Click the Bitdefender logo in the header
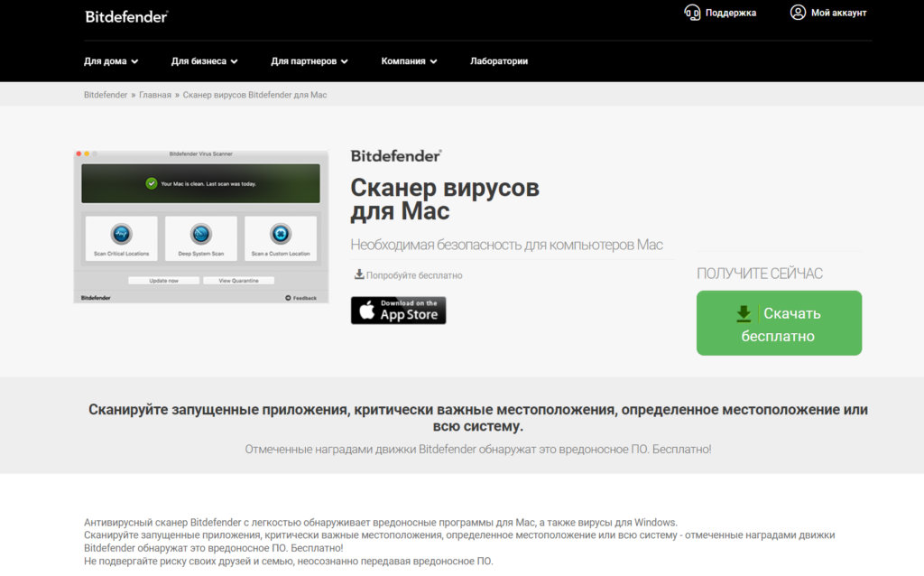 126,16
